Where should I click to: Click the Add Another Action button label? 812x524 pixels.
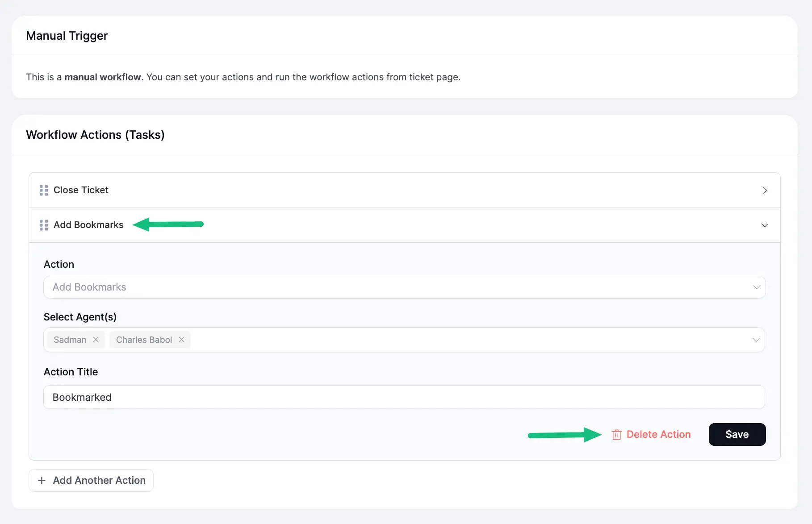pos(99,480)
